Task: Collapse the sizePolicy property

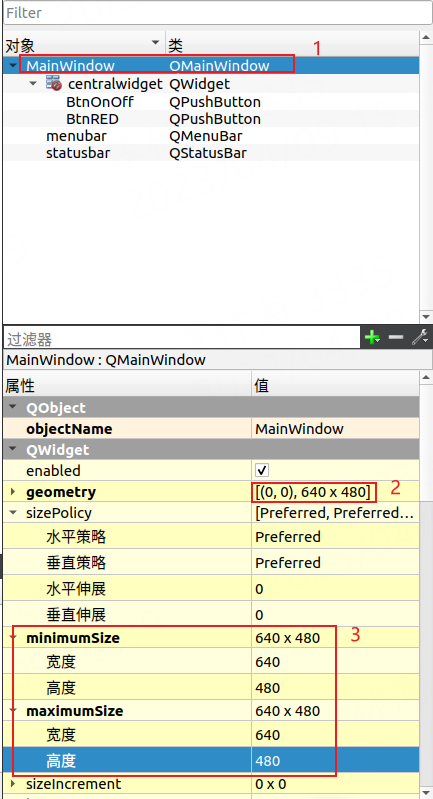Action: (x=13, y=513)
